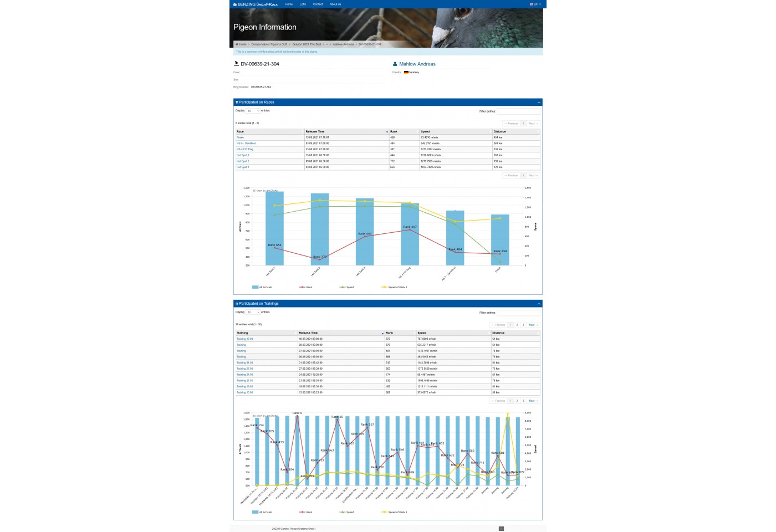Open About us in the top navigation bar
The height and width of the screenshot is (532, 776).
[335, 4]
